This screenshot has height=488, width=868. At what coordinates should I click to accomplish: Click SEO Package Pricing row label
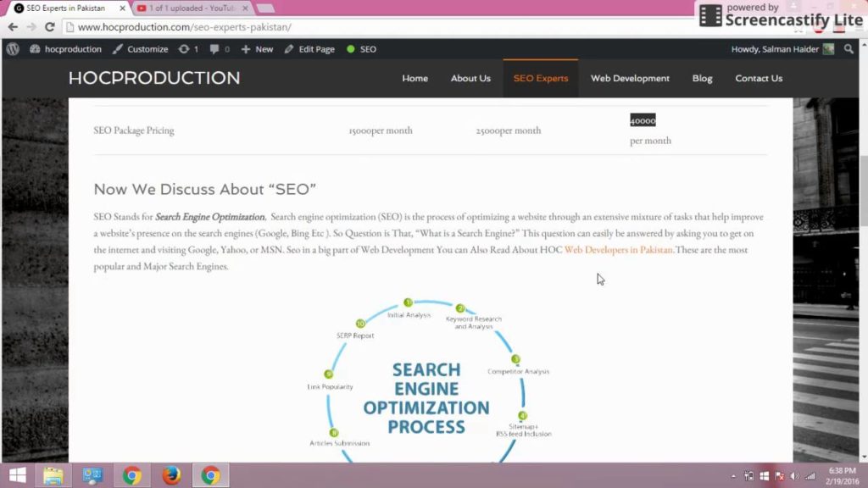(x=134, y=130)
